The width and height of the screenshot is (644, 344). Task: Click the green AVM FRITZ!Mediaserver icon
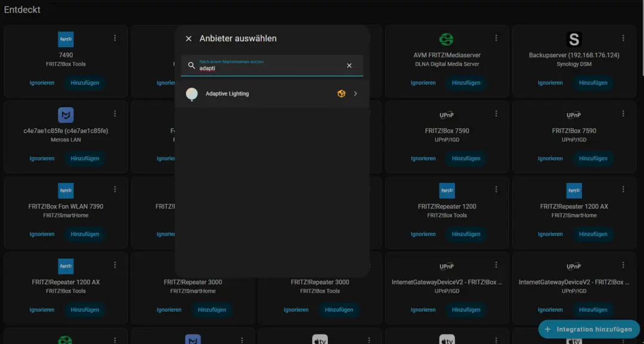coord(447,38)
